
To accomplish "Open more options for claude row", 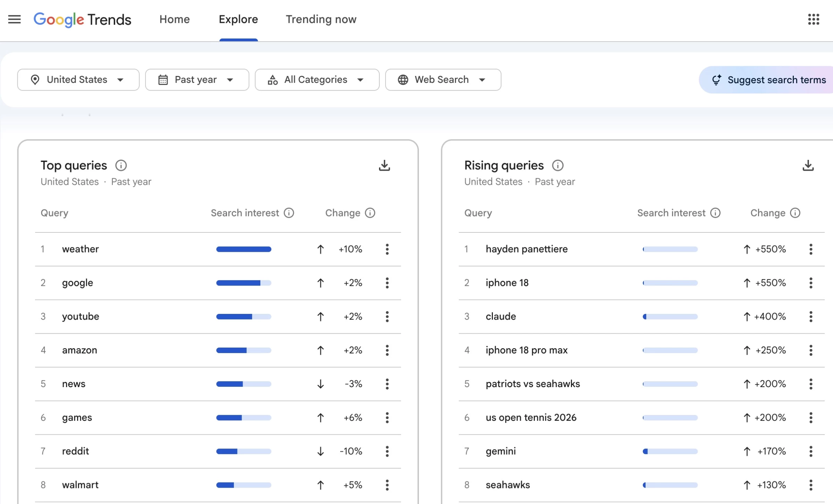I will pyautogui.click(x=811, y=316).
